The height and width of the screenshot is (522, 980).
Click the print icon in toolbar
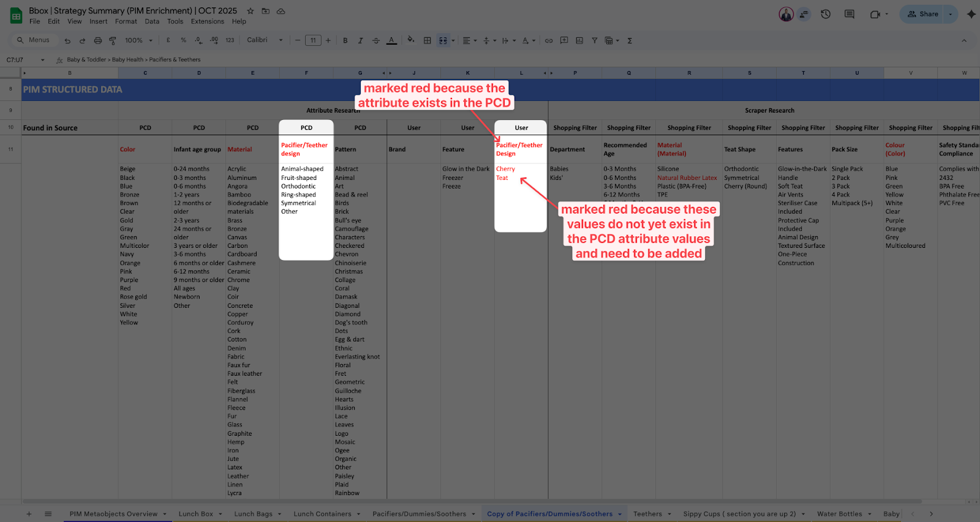97,40
